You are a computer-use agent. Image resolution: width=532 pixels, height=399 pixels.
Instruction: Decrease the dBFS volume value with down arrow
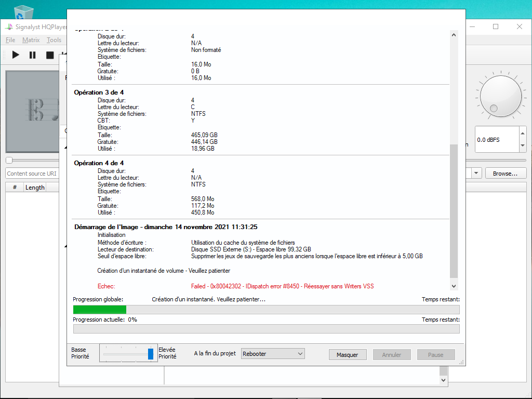(523, 145)
